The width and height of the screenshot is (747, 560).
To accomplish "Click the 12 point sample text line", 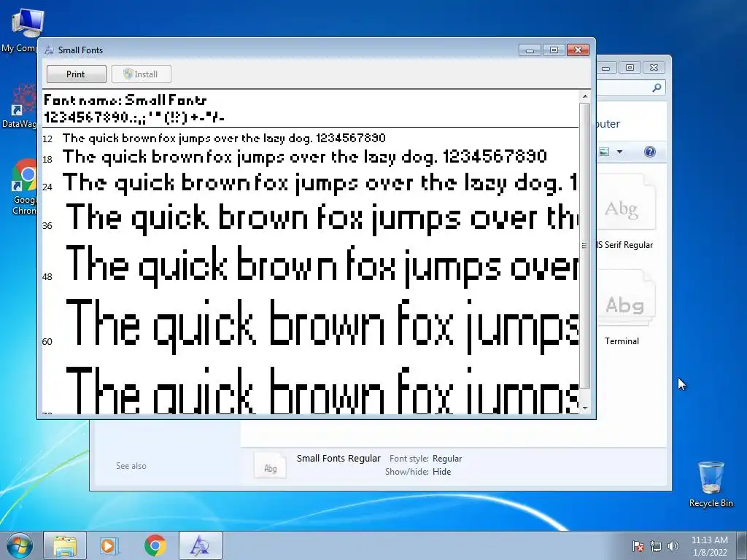I will click(224, 138).
